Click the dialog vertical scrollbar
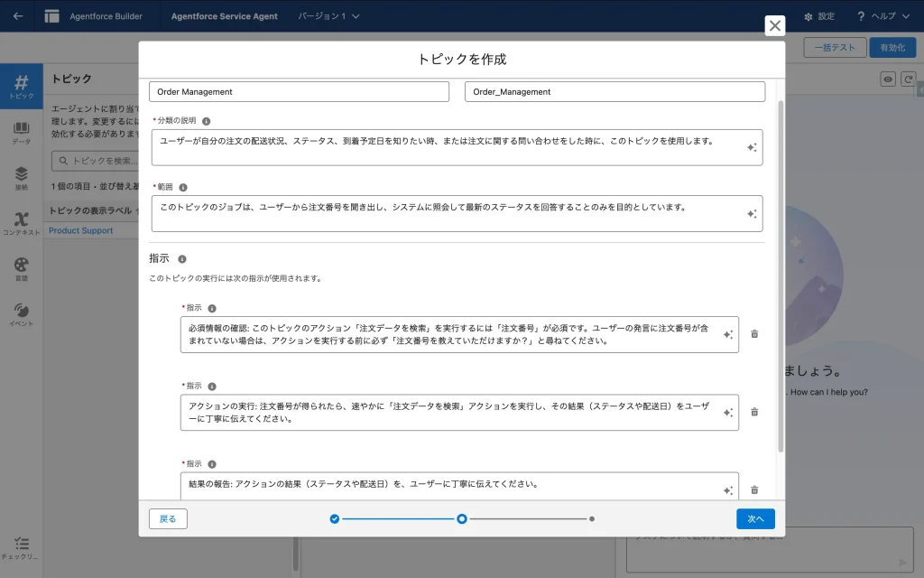Viewport: 924px width, 578px height. [781, 271]
